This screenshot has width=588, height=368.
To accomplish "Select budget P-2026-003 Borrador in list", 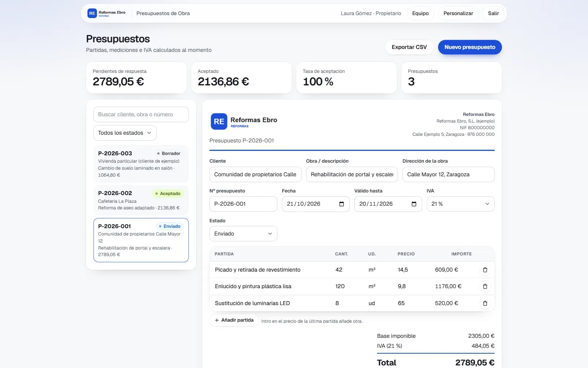I will point(141,164).
